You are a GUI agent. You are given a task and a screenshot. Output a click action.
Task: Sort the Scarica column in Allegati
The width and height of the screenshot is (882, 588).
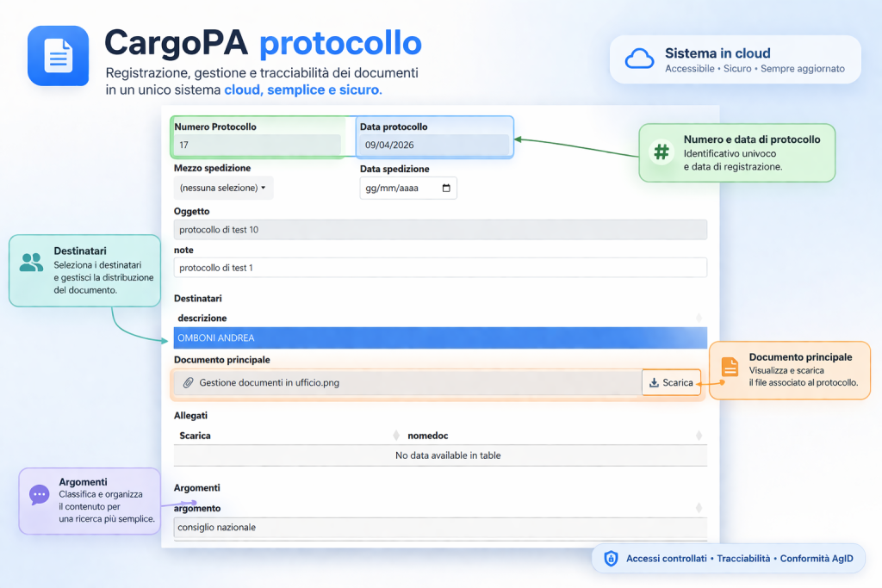[x=396, y=436]
